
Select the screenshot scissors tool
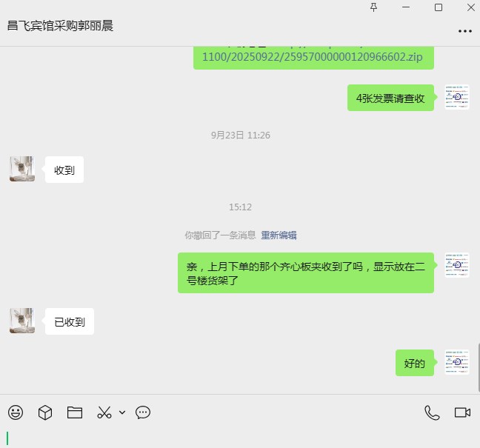104,412
